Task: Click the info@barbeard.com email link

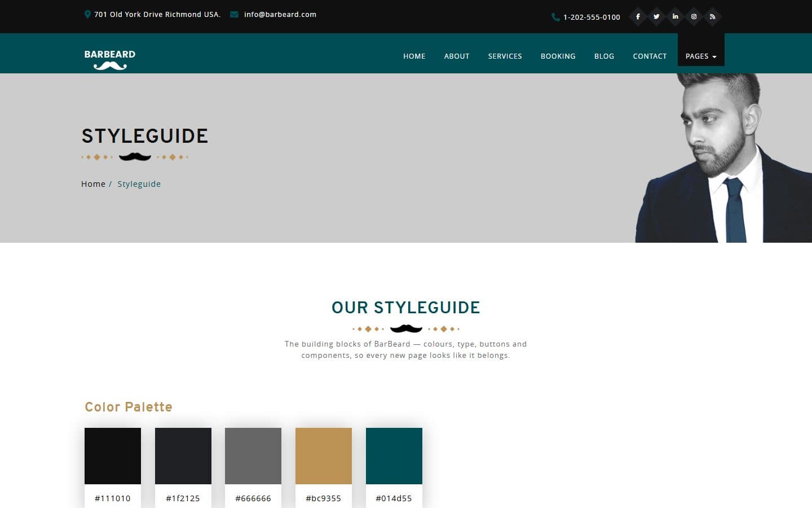Action: pos(280,14)
